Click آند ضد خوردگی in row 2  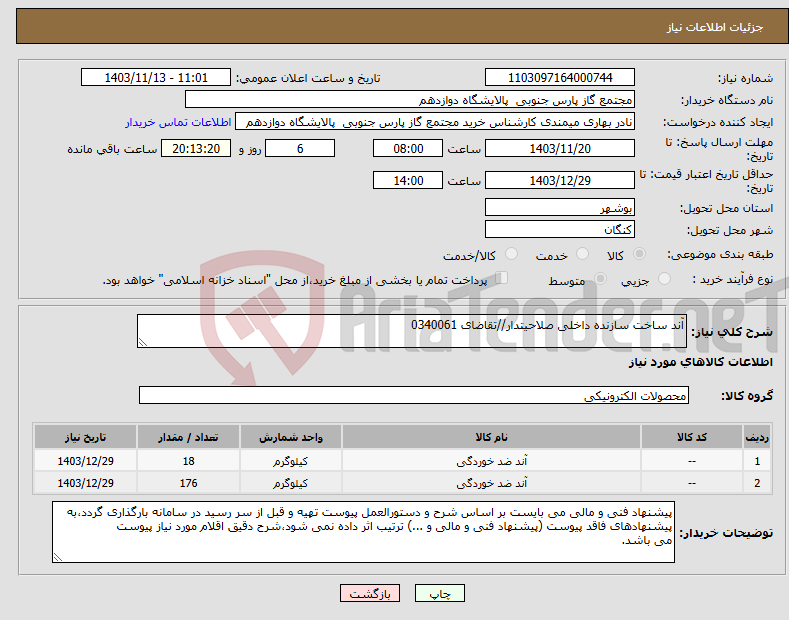pyautogui.click(x=491, y=483)
